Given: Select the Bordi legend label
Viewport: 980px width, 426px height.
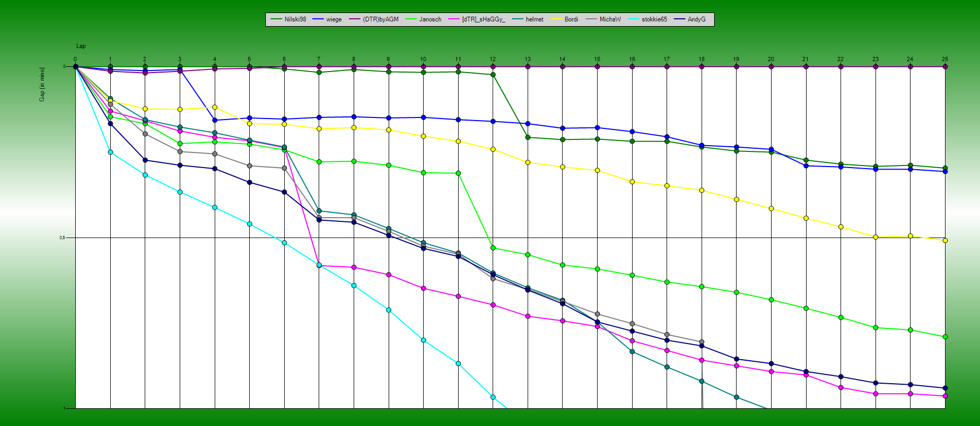Looking at the screenshot, I should click(571, 19).
